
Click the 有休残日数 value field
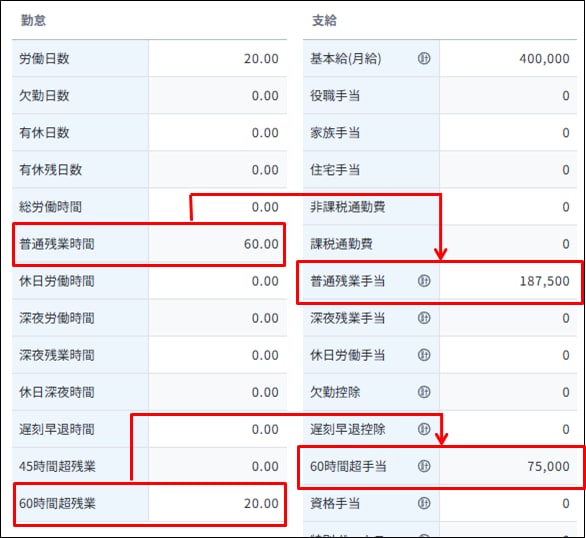pyautogui.click(x=218, y=170)
